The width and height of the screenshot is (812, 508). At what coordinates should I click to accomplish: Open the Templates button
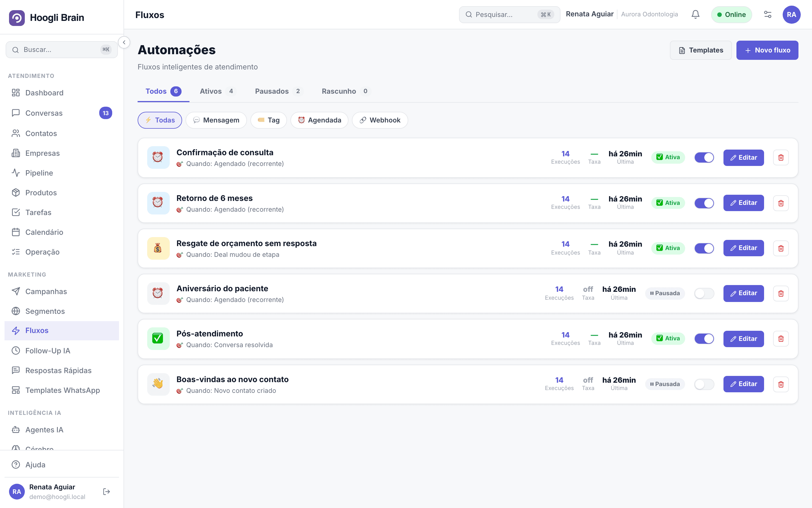701,50
